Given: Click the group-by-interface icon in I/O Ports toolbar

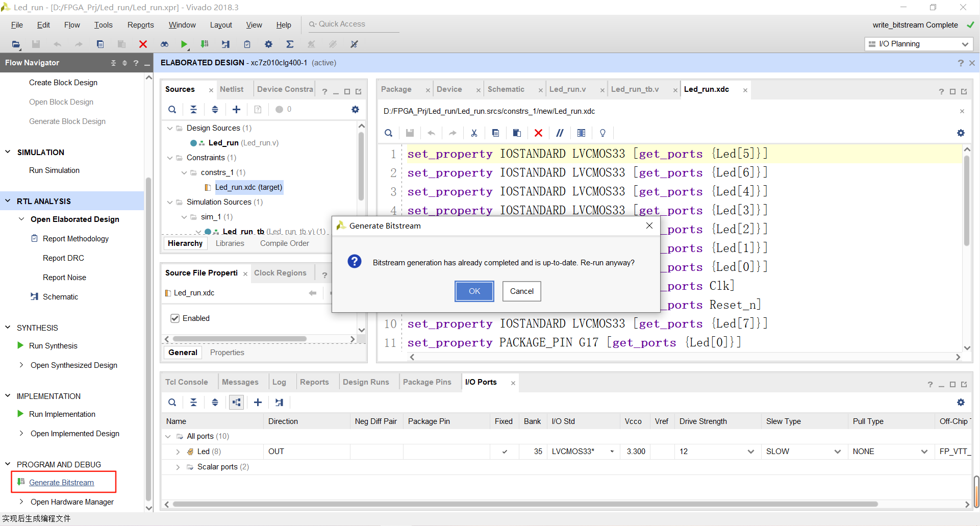Looking at the screenshot, I should tap(236, 403).
